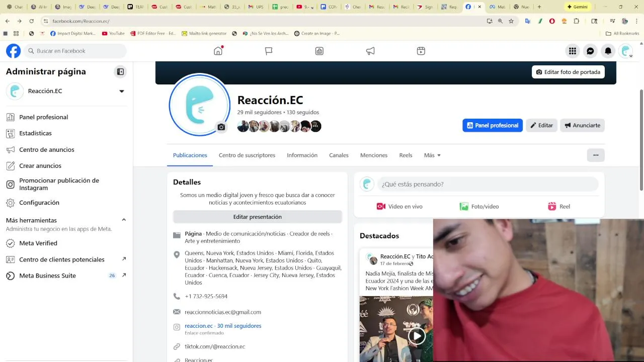Click the page vertical scrollbar
Image resolution: width=644 pixels, height=362 pixels.
click(641, 139)
